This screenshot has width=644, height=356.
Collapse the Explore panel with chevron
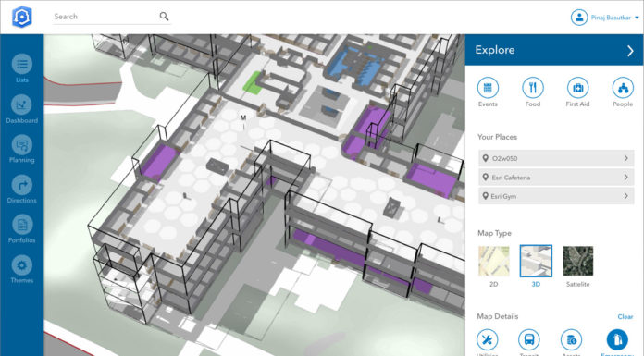pyautogui.click(x=630, y=51)
